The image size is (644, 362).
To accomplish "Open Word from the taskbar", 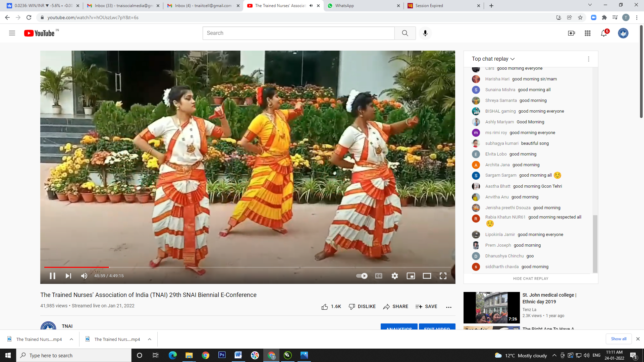I will pos(238,355).
